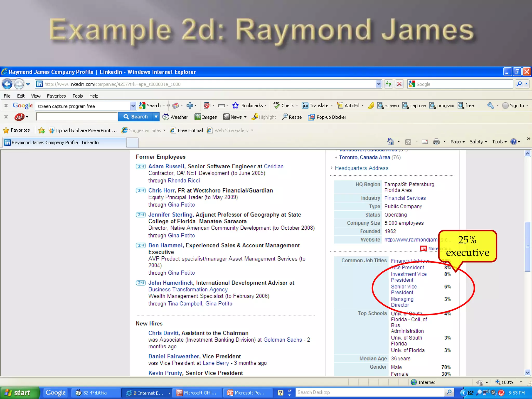Click the Windows Start button
Viewport: 532px width, 399px height.
[20, 393]
